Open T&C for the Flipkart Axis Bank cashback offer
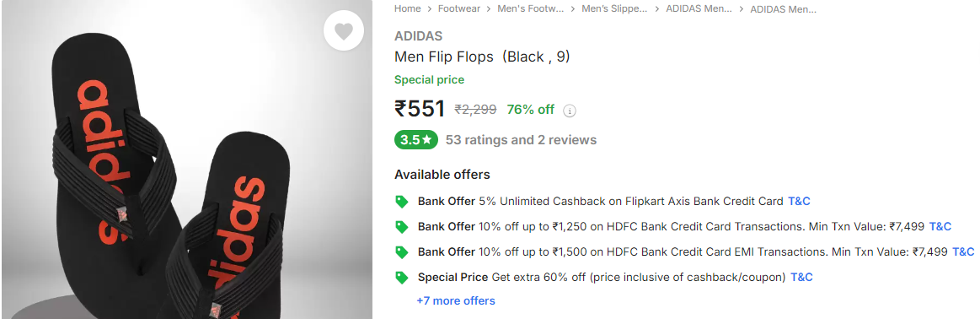The width and height of the screenshot is (980, 319). pos(799,202)
